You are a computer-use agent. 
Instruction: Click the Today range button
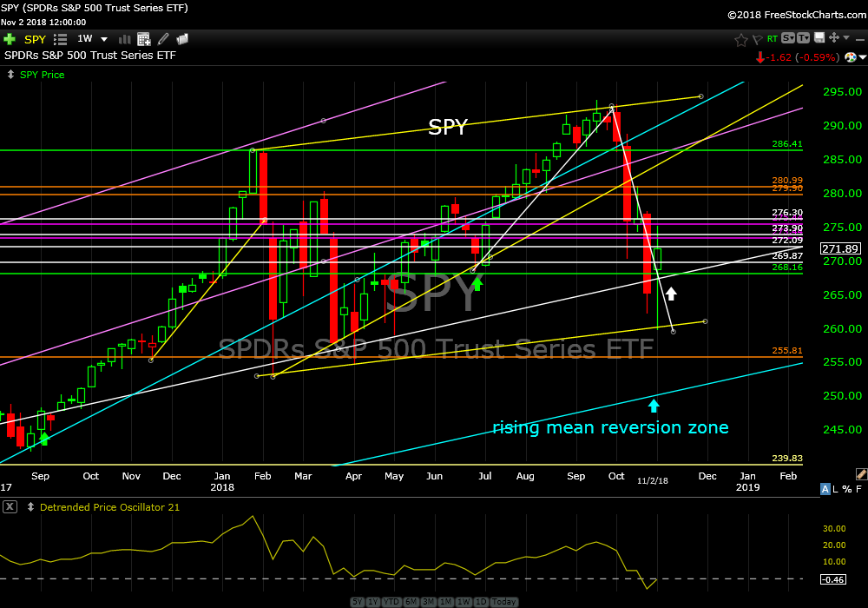pos(504,602)
